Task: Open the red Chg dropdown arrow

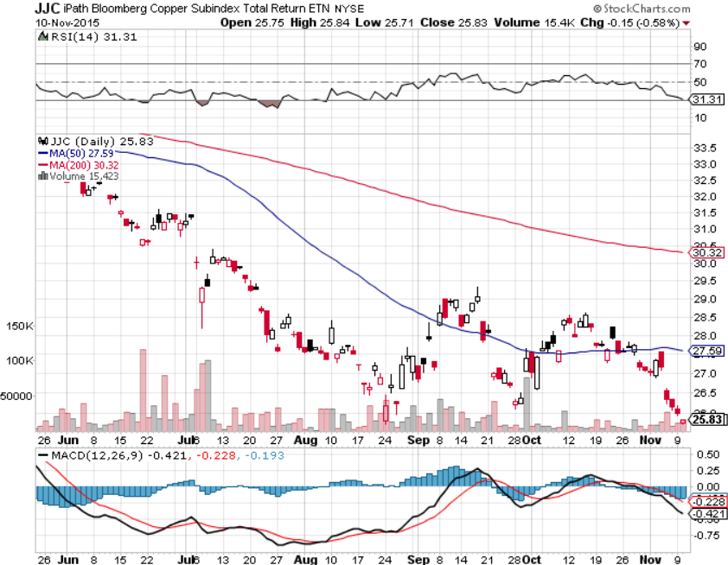Action: coord(686,23)
